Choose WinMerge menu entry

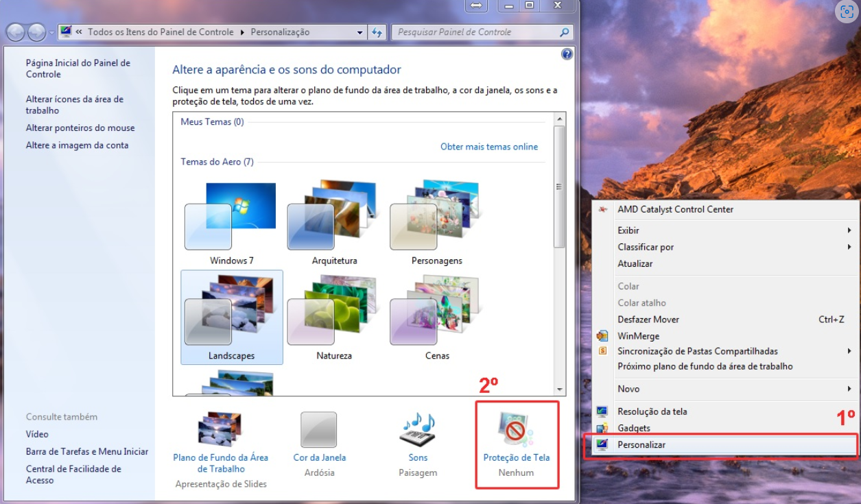coord(638,336)
